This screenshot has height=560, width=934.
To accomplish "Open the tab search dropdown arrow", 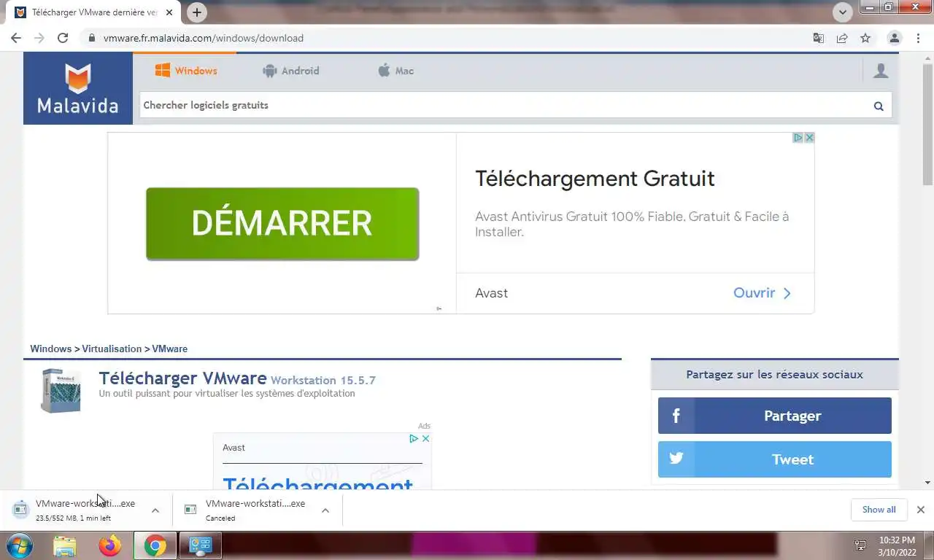I will pos(843,12).
